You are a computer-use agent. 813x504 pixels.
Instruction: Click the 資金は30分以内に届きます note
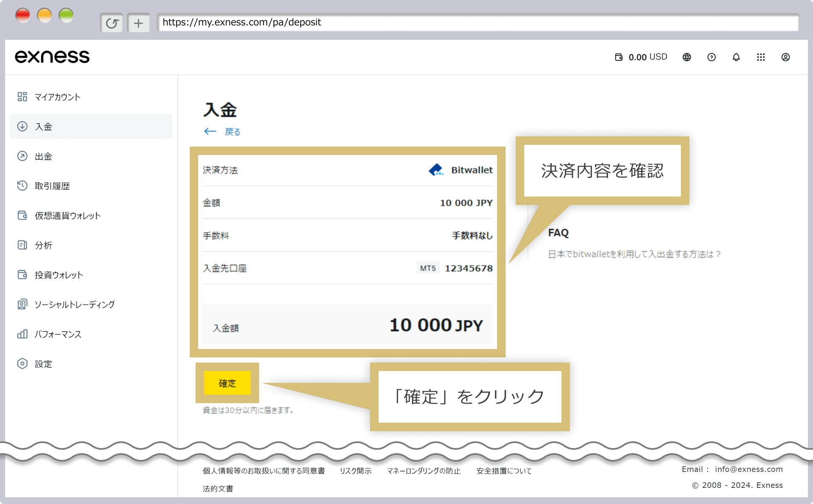coord(248,410)
